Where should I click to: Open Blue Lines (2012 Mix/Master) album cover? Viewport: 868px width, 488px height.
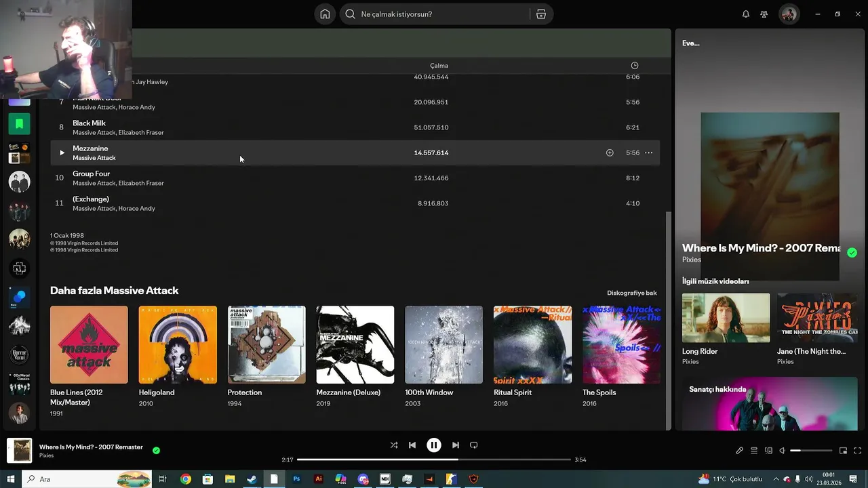89,345
